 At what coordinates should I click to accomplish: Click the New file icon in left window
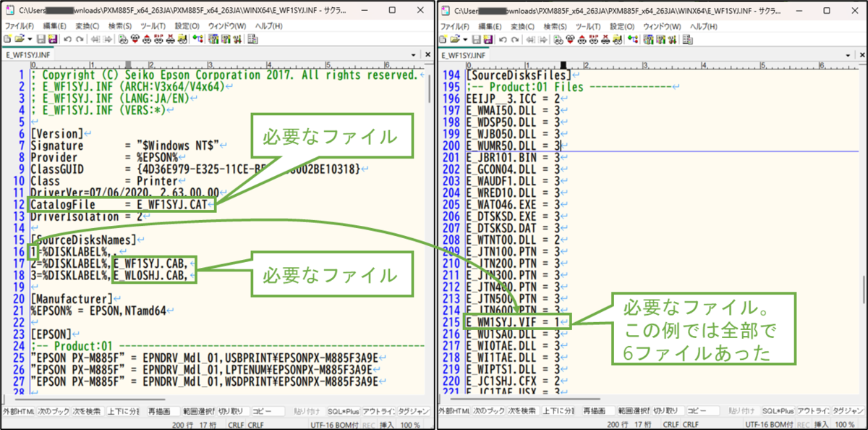[9, 38]
